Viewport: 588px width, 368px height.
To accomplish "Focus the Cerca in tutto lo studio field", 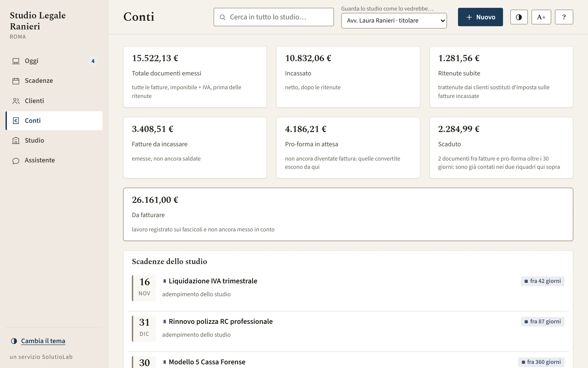I will (x=274, y=17).
